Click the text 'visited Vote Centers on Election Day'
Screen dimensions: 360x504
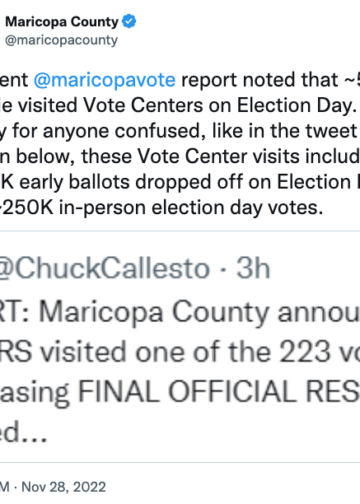185,105
